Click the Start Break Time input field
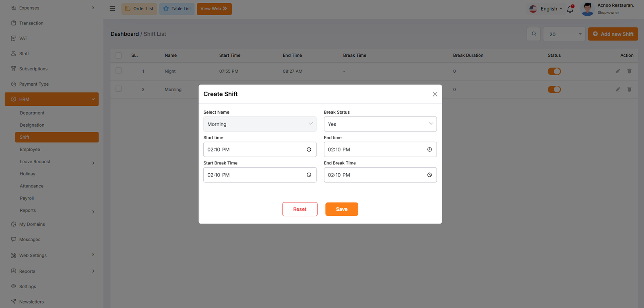Screen dimensions: 644x308 pos(254,175)
